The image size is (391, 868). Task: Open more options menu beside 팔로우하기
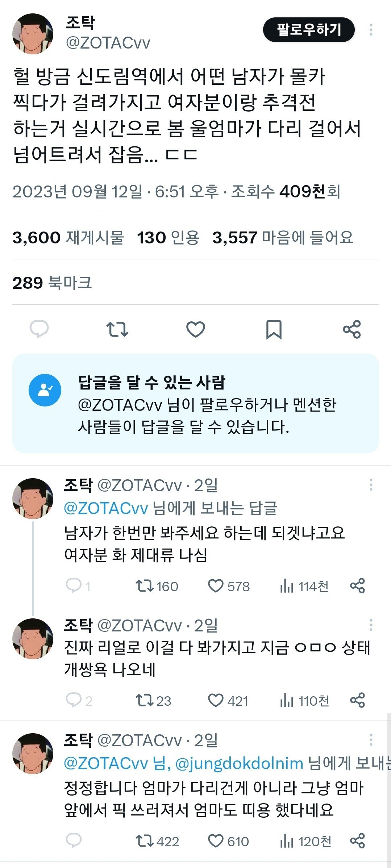click(371, 30)
